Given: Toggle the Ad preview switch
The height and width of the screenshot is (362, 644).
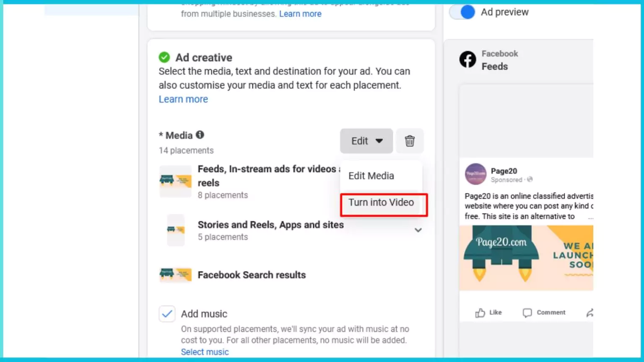Looking at the screenshot, I should (x=462, y=12).
